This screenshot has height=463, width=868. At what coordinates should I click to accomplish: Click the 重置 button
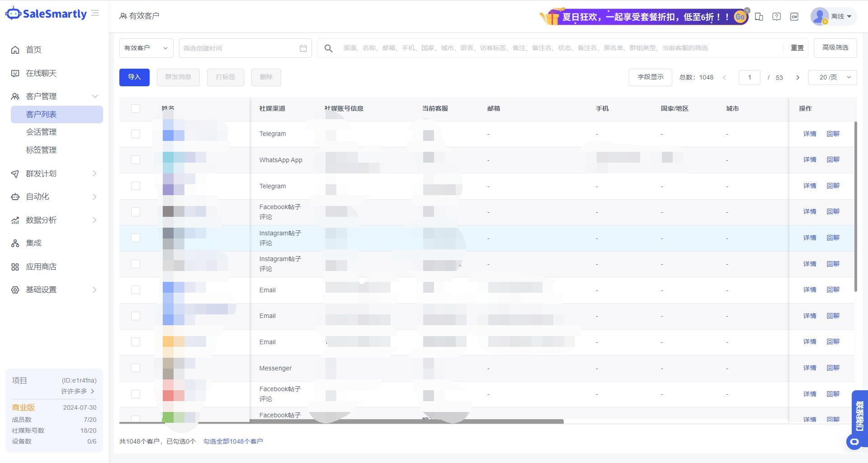[x=797, y=48]
